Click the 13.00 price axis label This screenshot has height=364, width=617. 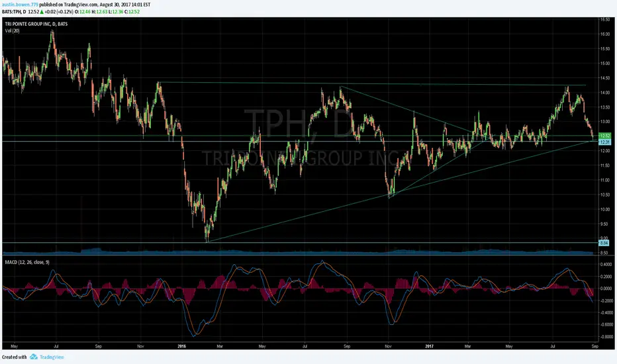[605, 122]
